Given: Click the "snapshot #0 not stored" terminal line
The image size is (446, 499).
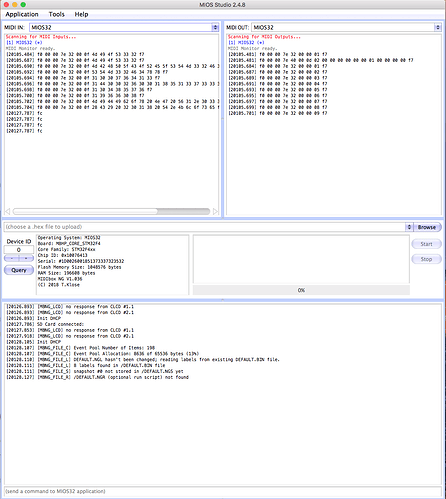Looking at the screenshot, I should [95, 371].
